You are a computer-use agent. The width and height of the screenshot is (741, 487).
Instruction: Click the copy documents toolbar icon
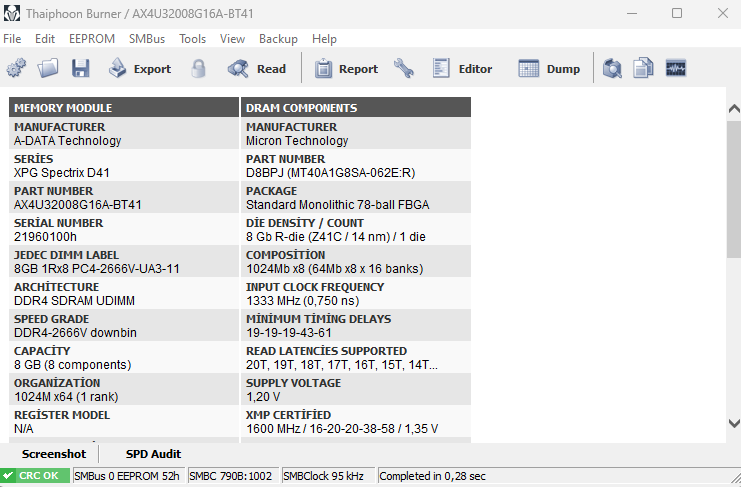click(x=643, y=68)
